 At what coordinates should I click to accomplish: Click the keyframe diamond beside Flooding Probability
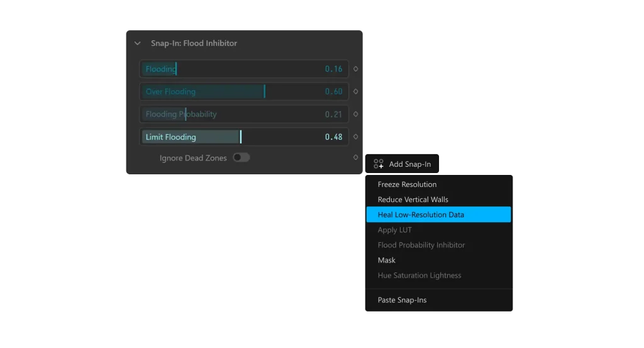click(355, 115)
